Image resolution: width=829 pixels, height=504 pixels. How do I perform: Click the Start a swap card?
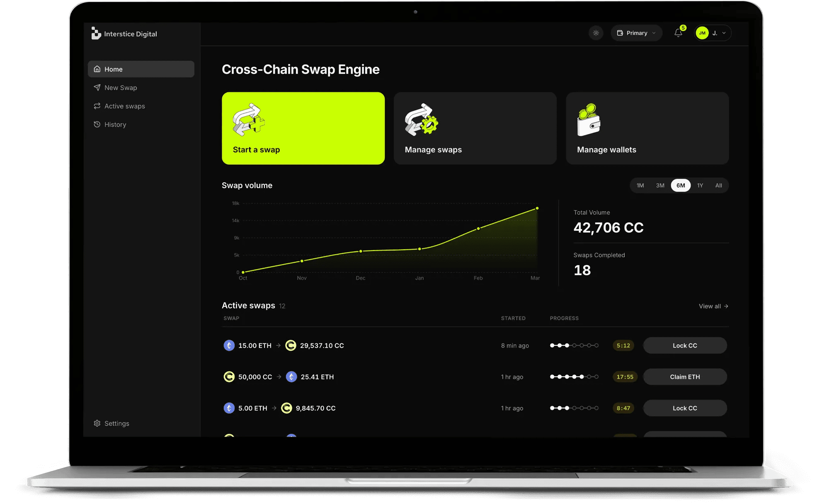point(303,128)
